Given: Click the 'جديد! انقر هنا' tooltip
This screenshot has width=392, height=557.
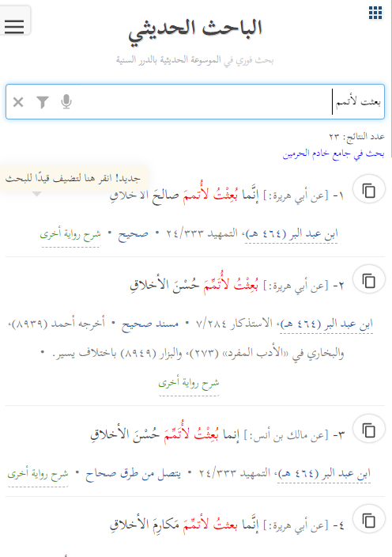Looking at the screenshot, I should tap(73, 178).
